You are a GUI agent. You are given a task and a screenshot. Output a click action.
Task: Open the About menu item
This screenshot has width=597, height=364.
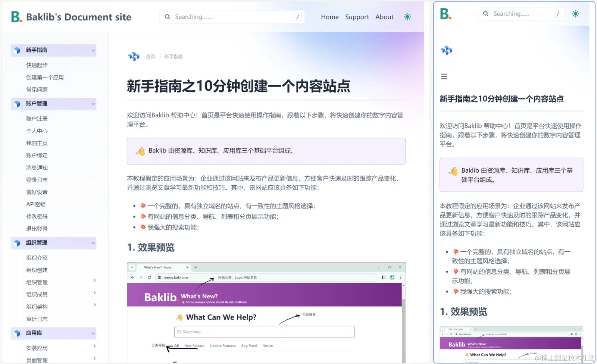point(384,17)
